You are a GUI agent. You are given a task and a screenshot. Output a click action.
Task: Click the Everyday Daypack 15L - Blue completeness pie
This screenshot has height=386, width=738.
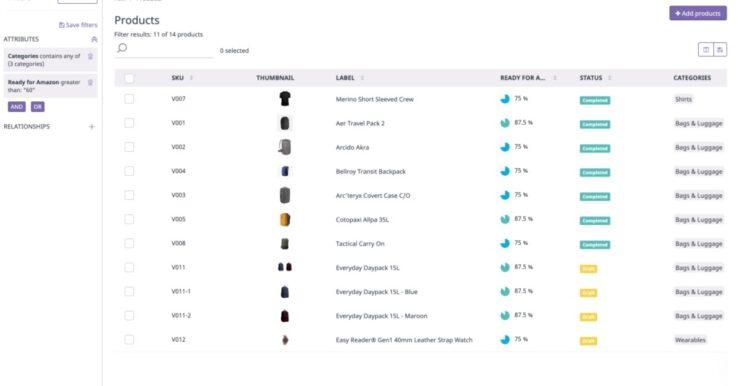click(x=505, y=291)
